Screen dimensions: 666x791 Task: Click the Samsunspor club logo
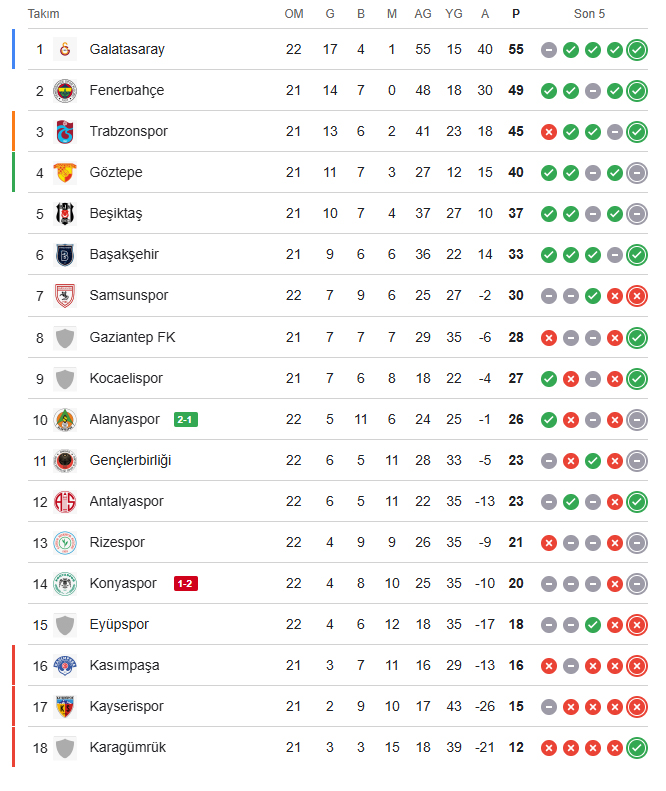(65, 295)
